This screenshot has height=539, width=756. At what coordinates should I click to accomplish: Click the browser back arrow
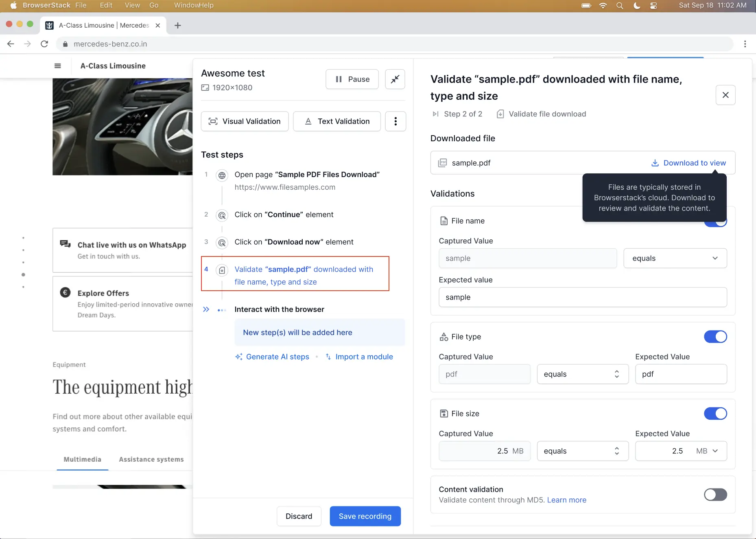coord(11,44)
